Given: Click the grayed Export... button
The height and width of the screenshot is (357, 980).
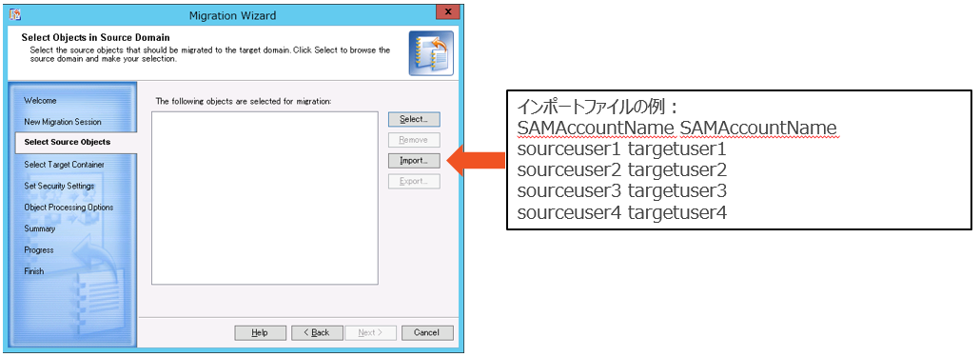Looking at the screenshot, I should (x=415, y=182).
